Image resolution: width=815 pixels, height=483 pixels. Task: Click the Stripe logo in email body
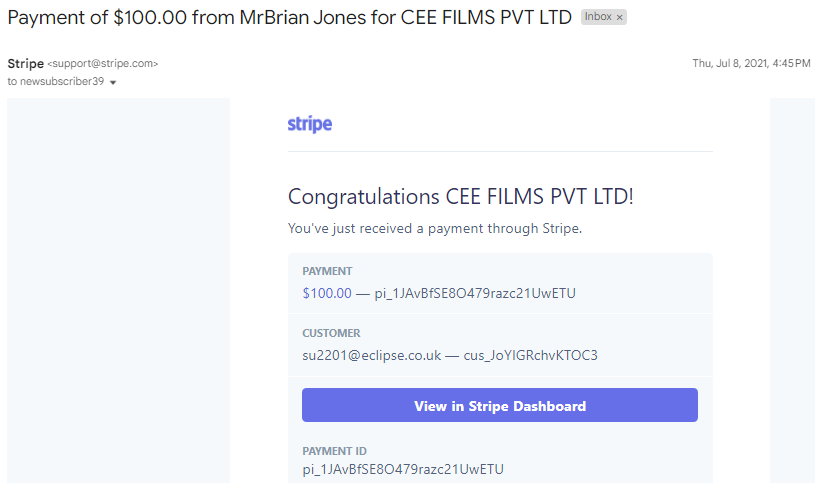click(x=310, y=124)
